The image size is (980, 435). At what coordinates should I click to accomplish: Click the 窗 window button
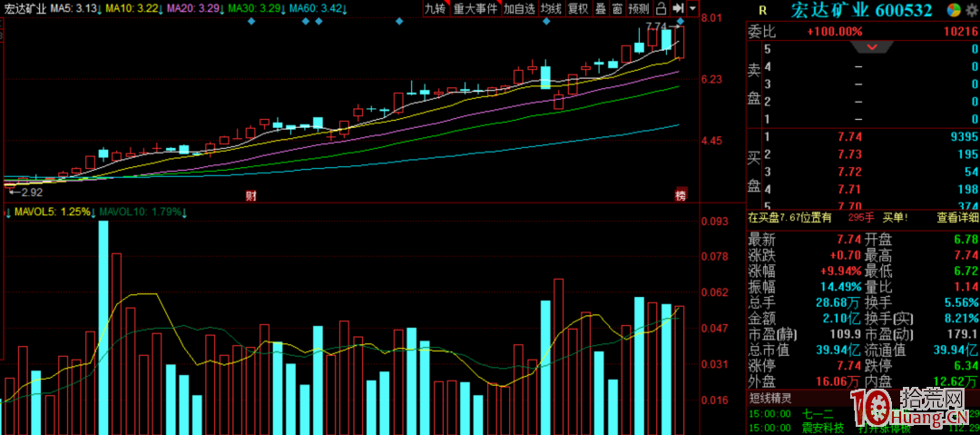(x=617, y=9)
